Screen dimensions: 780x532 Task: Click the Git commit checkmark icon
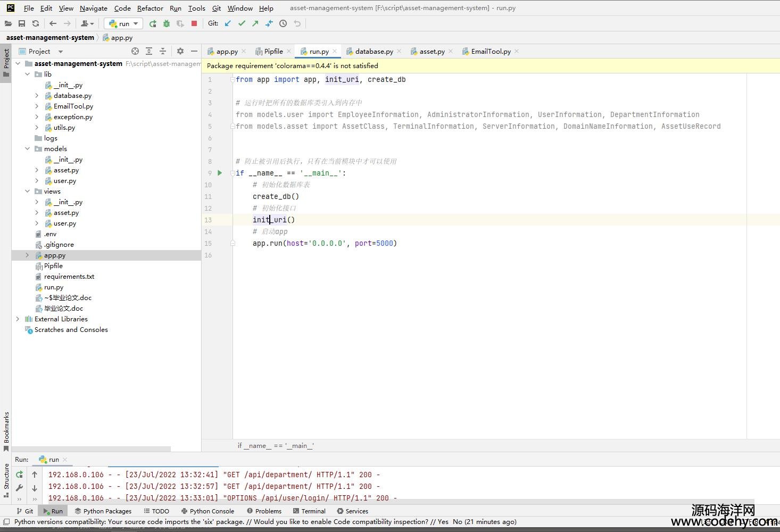[x=242, y=23]
